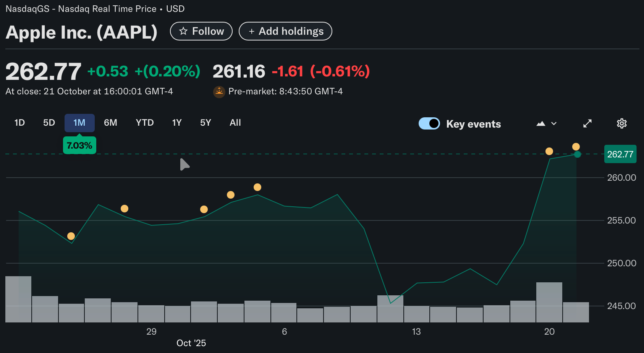Image resolution: width=644 pixels, height=353 pixels.
Task: Open chart type dropdown chevron
Action: point(554,123)
